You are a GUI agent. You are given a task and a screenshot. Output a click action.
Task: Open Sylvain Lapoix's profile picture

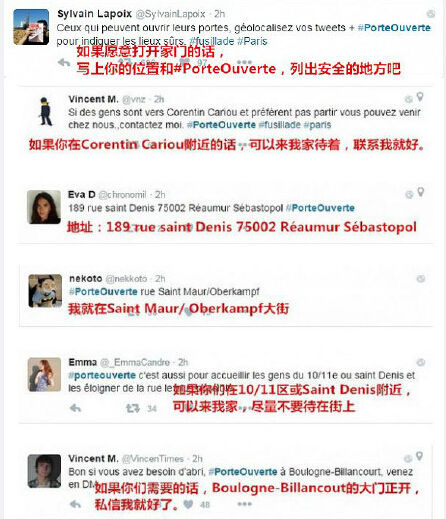(x=31, y=27)
